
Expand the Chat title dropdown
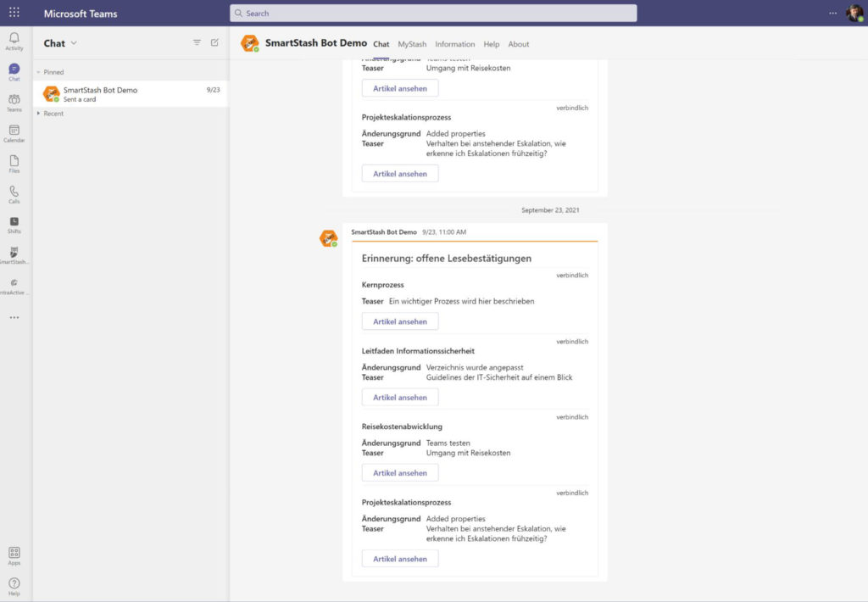point(75,42)
